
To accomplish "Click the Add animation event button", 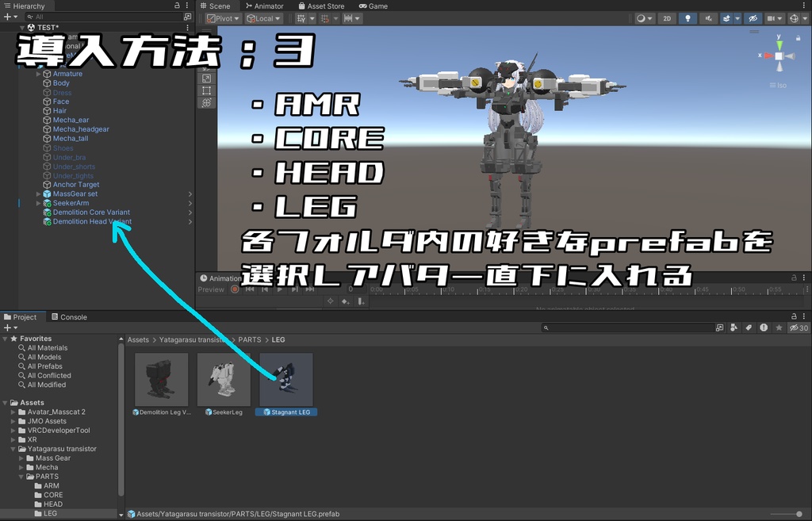I will tap(362, 301).
